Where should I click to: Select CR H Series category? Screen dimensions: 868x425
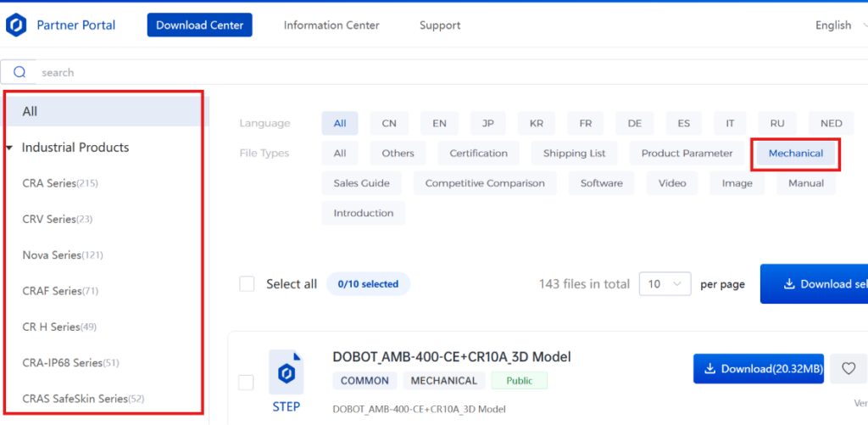pos(59,327)
